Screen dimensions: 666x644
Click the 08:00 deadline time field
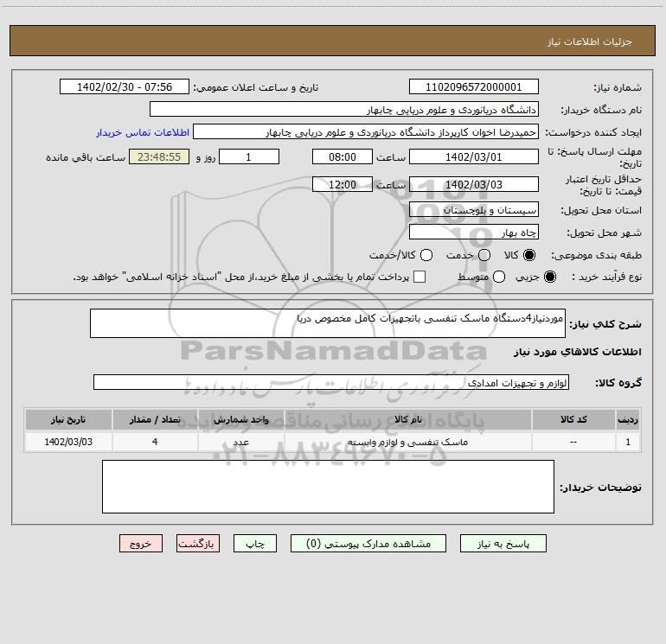tap(343, 156)
